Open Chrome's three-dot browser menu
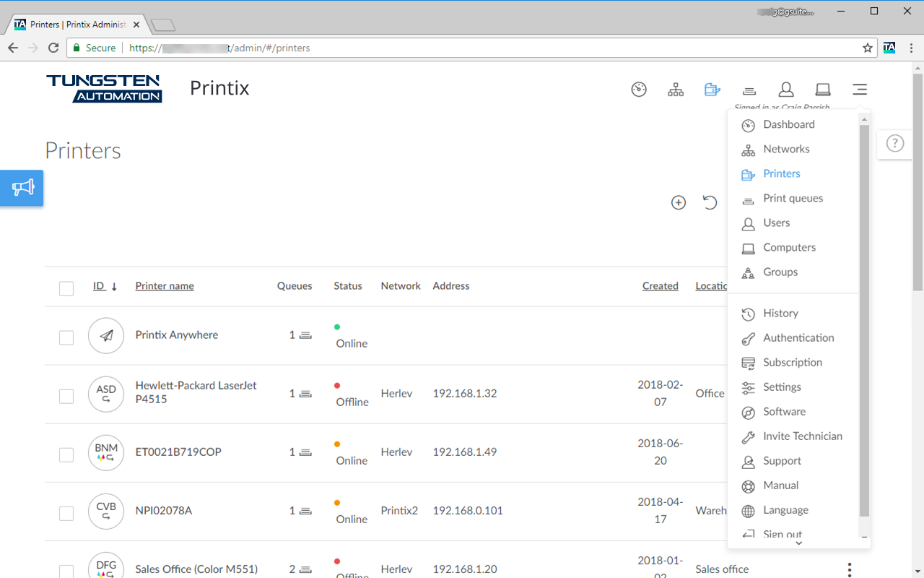Image resolution: width=924 pixels, height=578 pixels. pyautogui.click(x=912, y=48)
